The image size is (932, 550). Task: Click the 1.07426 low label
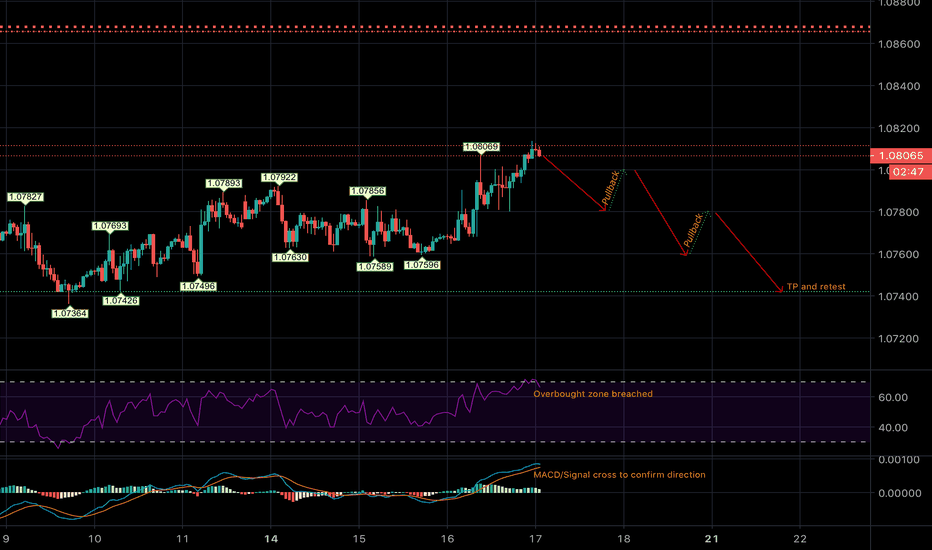(x=121, y=301)
